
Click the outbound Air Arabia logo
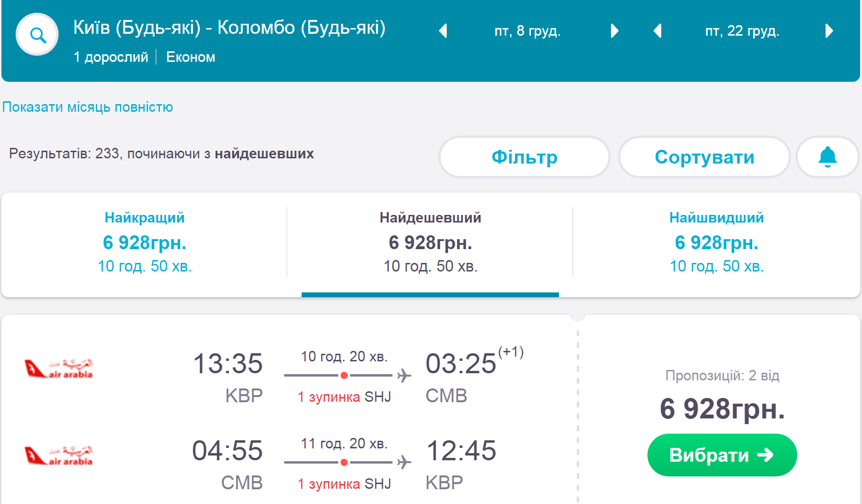[59, 368]
